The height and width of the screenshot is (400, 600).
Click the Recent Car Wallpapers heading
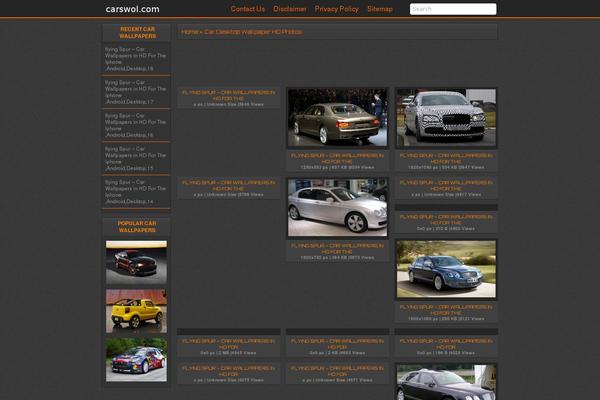click(137, 33)
